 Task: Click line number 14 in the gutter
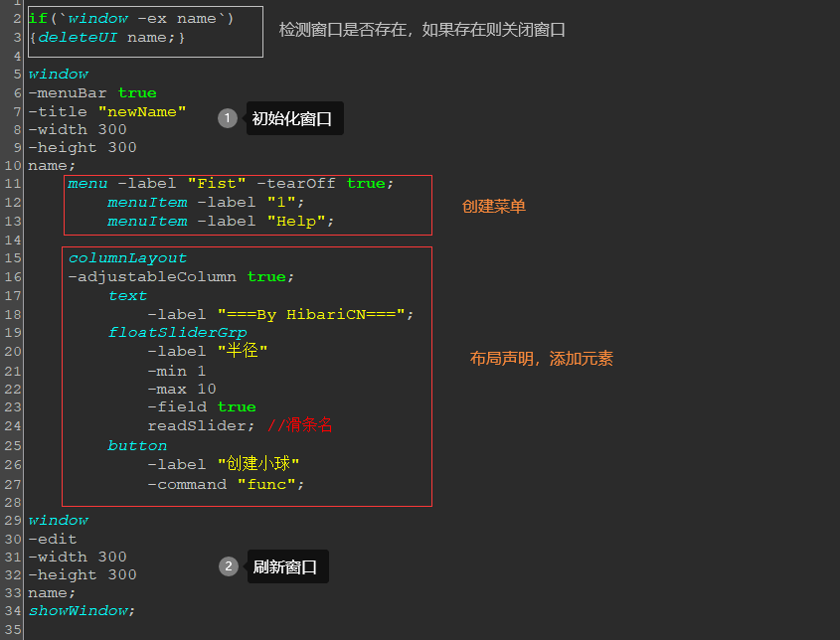12,240
